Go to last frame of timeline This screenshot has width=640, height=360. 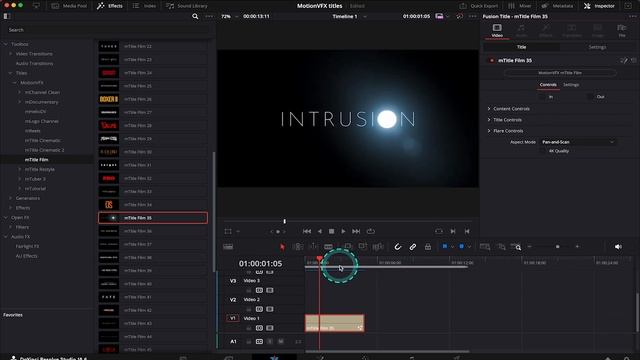[356, 231]
